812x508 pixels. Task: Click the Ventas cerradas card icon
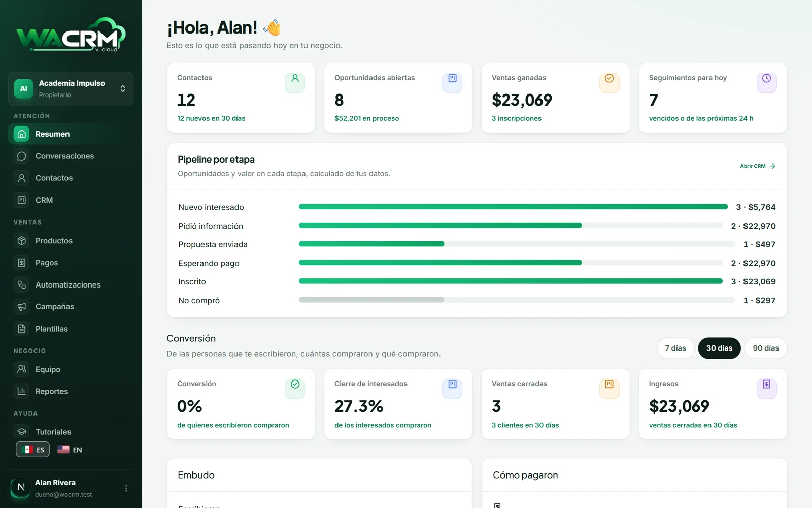[610, 389]
